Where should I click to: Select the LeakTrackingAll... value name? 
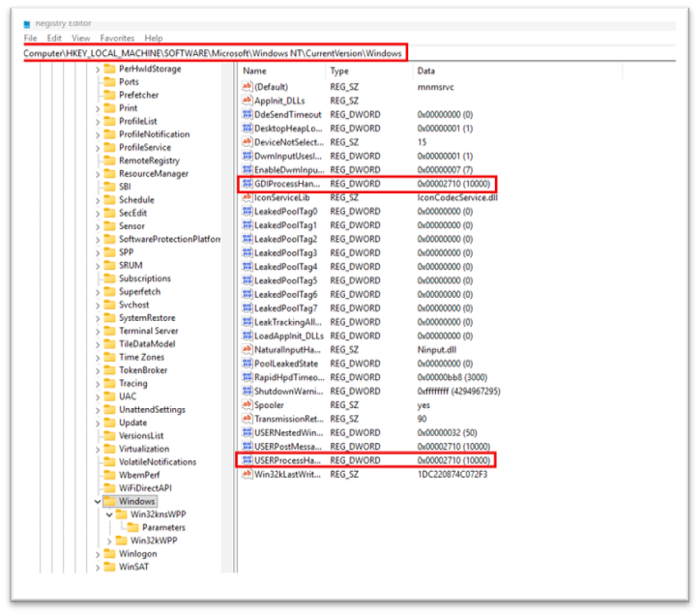(x=288, y=322)
